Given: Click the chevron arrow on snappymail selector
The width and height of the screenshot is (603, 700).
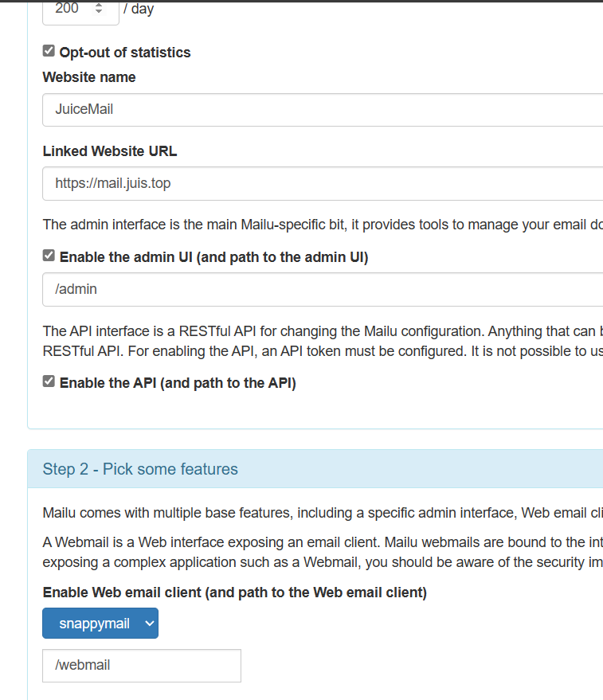Looking at the screenshot, I should [149, 624].
